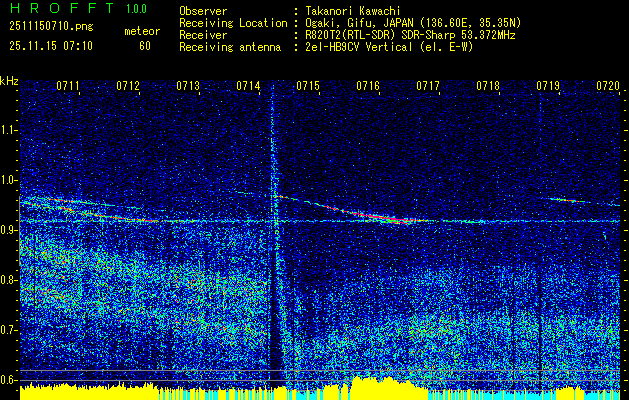Screen dimensions: 629x400
Task: Click the file name 2511150710.png
Action: pos(51,27)
